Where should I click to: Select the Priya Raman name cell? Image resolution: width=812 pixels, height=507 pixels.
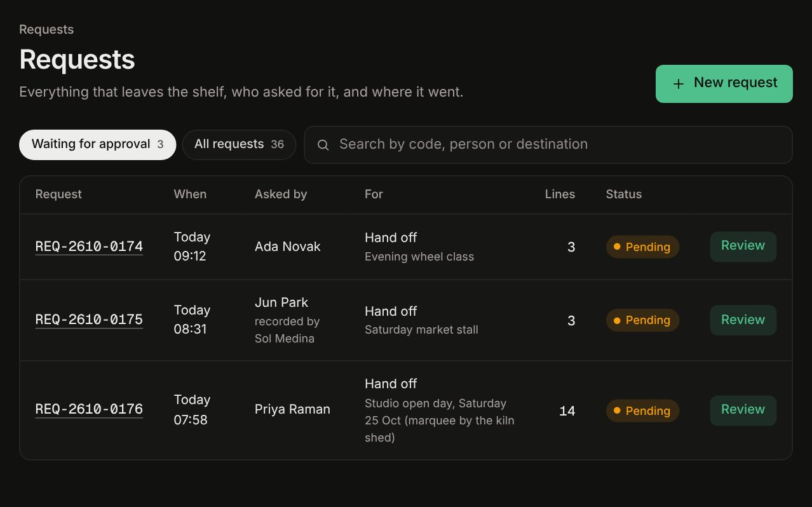(292, 409)
